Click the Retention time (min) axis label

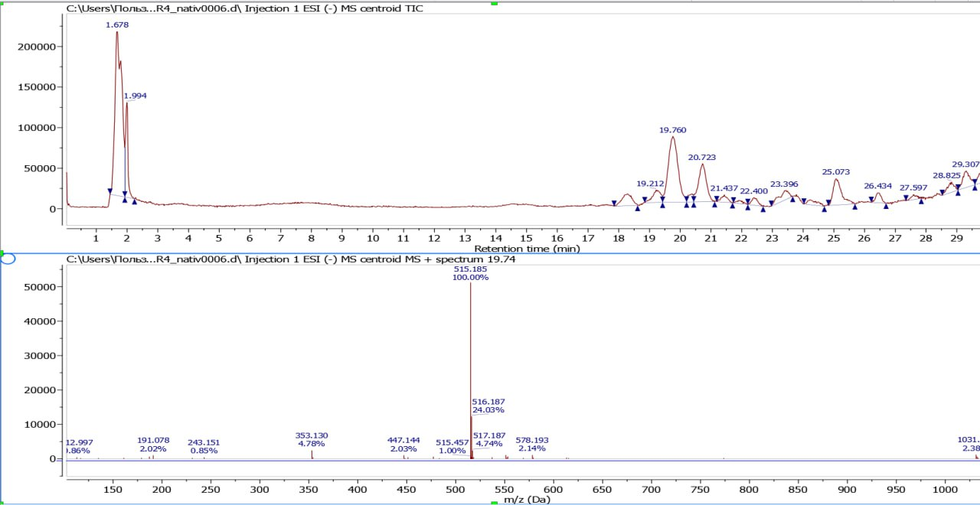tap(527, 249)
